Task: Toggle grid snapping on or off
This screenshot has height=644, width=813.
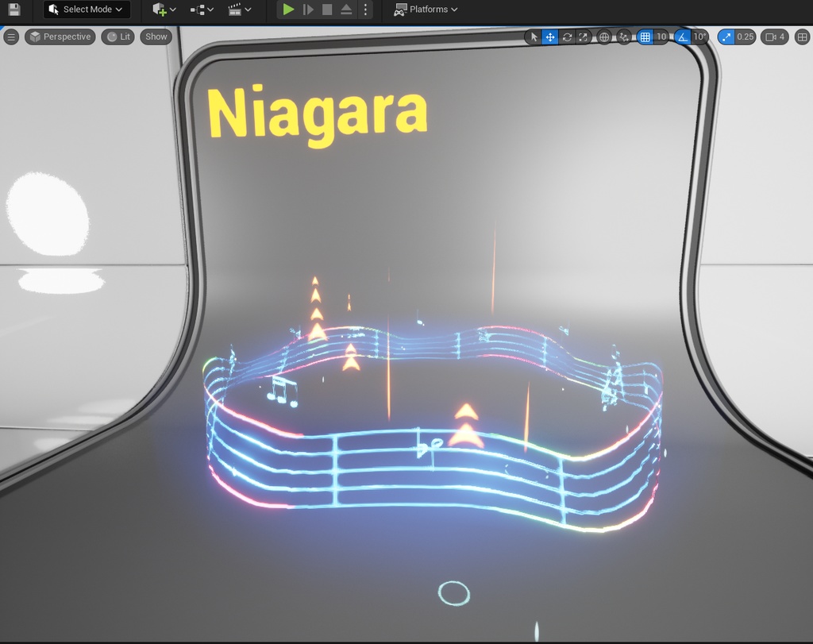Action: (646, 37)
